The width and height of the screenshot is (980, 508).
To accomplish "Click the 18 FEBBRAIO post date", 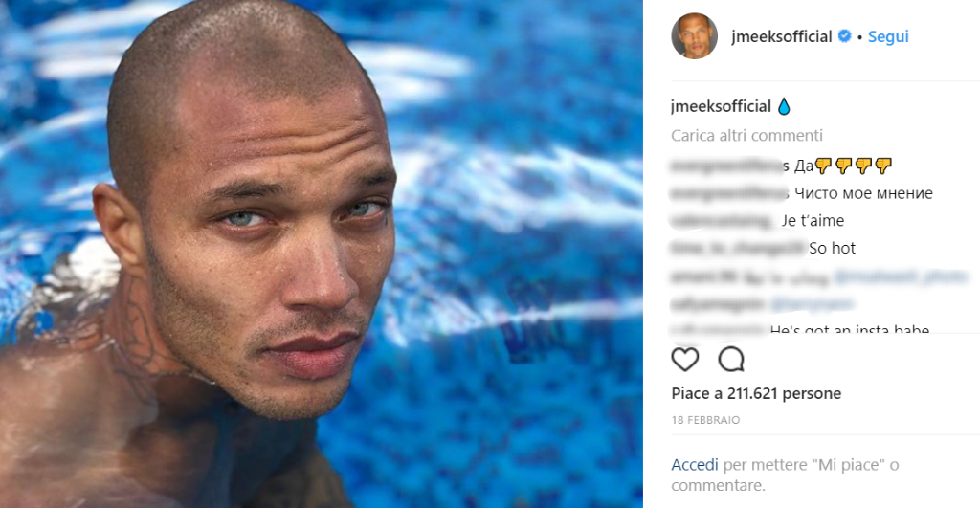I will 705,420.
